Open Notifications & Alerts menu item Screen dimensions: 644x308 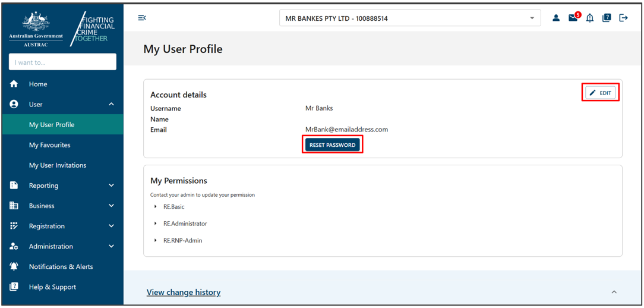pyautogui.click(x=62, y=266)
